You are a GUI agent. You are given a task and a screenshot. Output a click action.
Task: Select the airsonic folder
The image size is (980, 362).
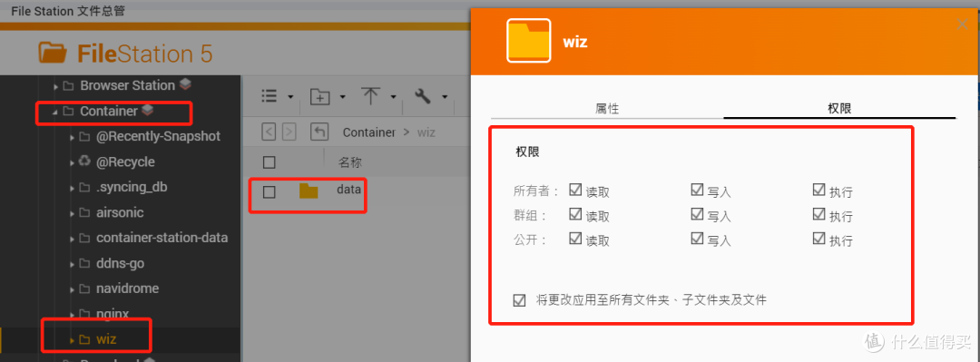[x=120, y=212]
